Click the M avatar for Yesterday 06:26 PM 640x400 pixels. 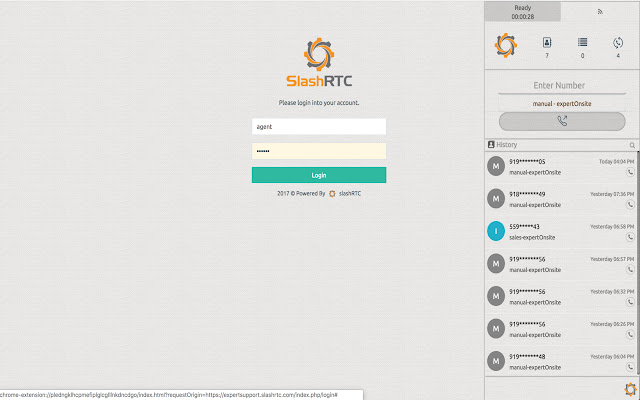point(496,329)
